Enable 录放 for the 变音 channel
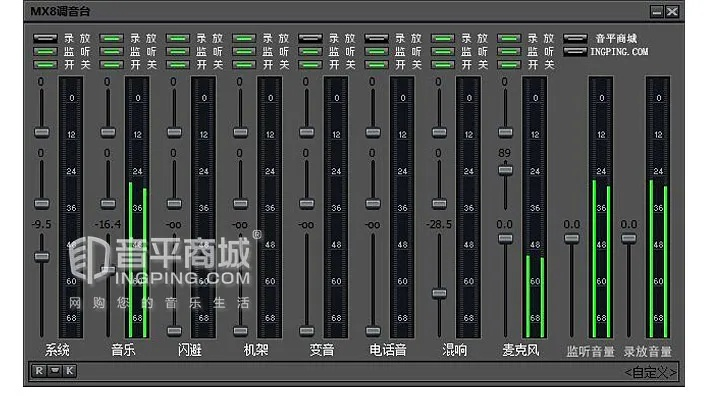The width and height of the screenshot is (710, 398). (x=310, y=38)
